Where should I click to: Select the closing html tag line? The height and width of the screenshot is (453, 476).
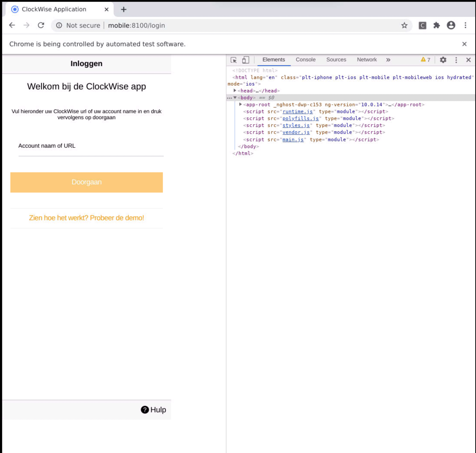click(243, 153)
